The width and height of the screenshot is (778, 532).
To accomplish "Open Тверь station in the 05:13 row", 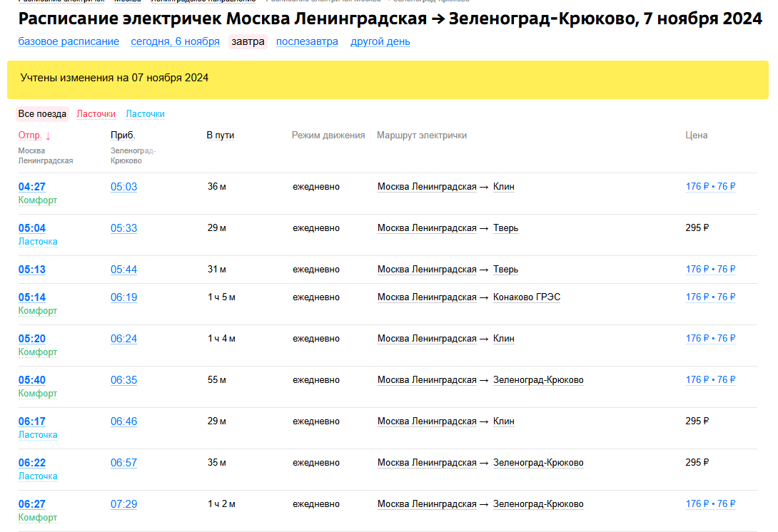I will [x=505, y=270].
